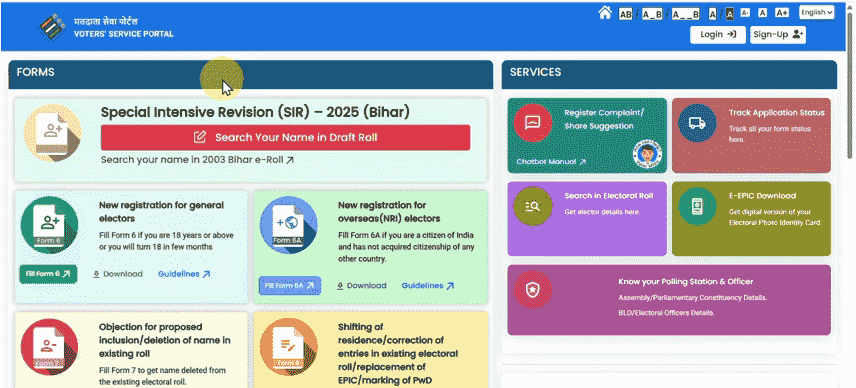This screenshot has width=856, height=388.
Task: Go to the Home icon in header
Action: 605,13
